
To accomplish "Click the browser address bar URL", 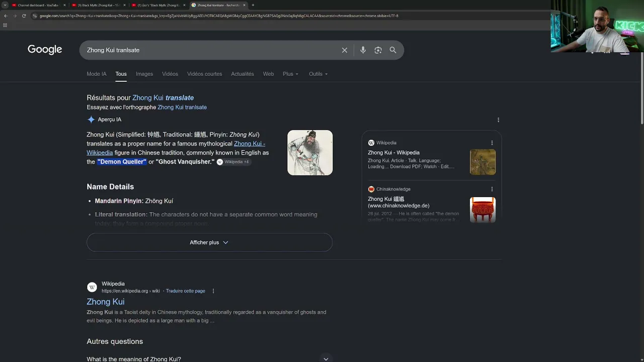I will tap(219, 16).
